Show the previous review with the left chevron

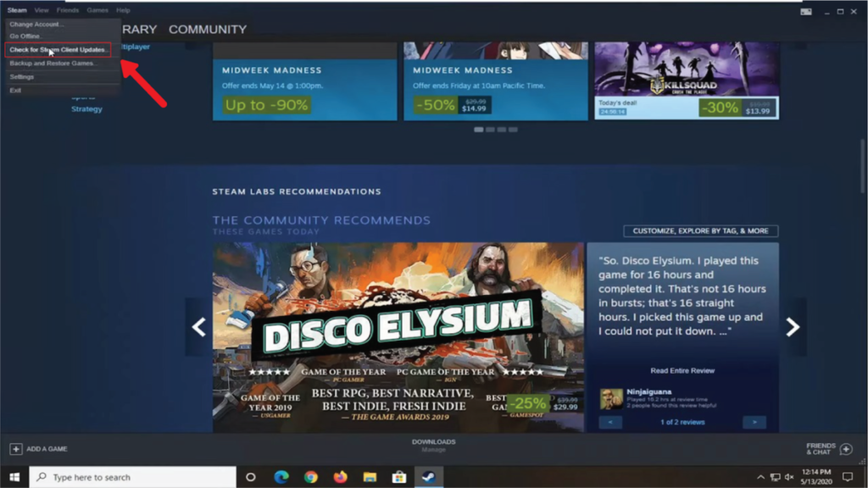point(610,422)
